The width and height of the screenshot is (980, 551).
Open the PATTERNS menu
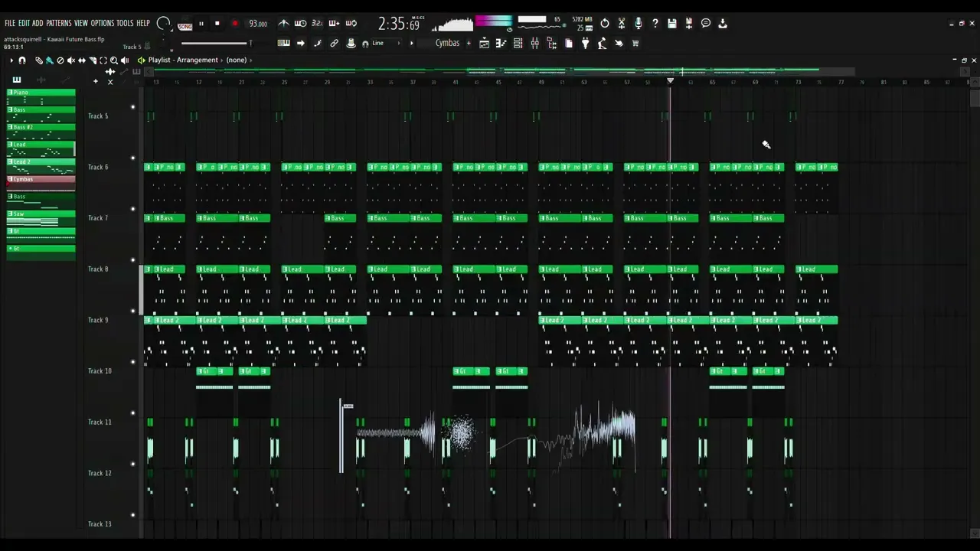58,24
